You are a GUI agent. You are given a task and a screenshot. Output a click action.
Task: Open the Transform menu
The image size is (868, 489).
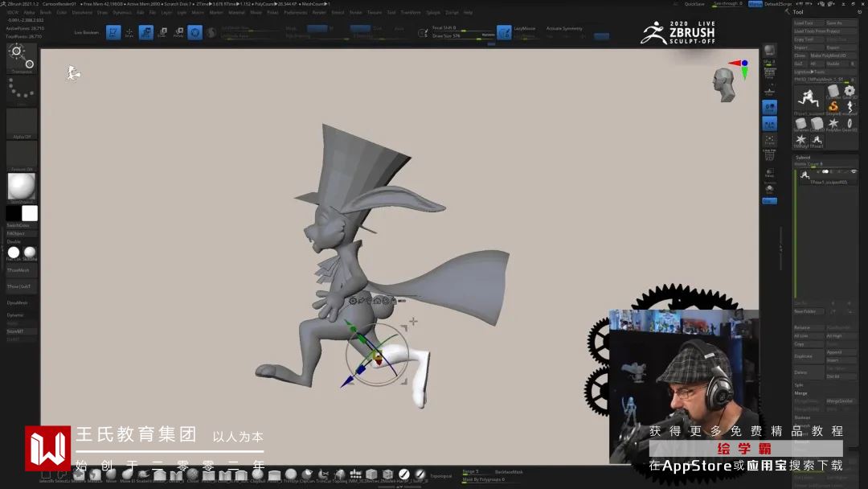tap(411, 12)
